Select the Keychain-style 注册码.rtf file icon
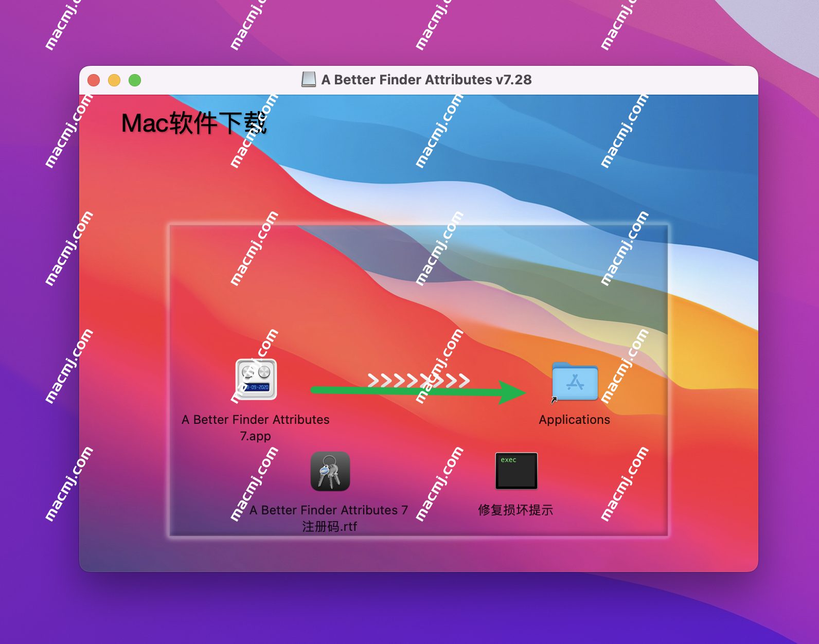 (330, 471)
